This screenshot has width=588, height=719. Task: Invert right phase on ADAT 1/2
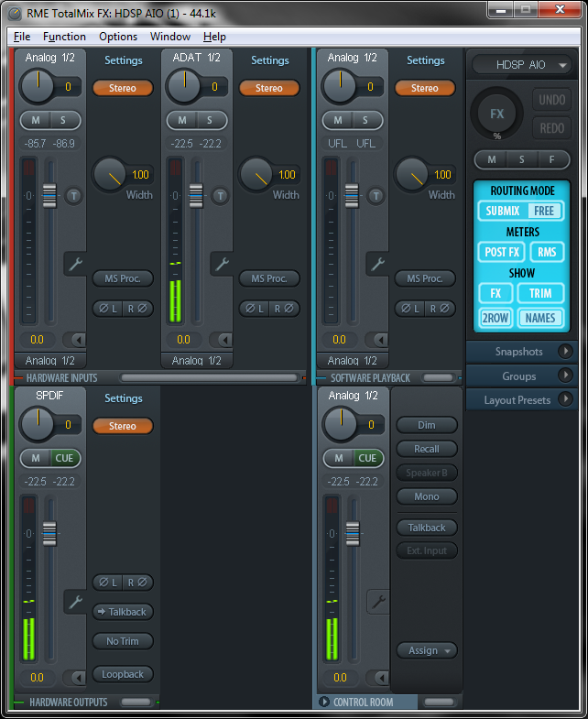284,309
